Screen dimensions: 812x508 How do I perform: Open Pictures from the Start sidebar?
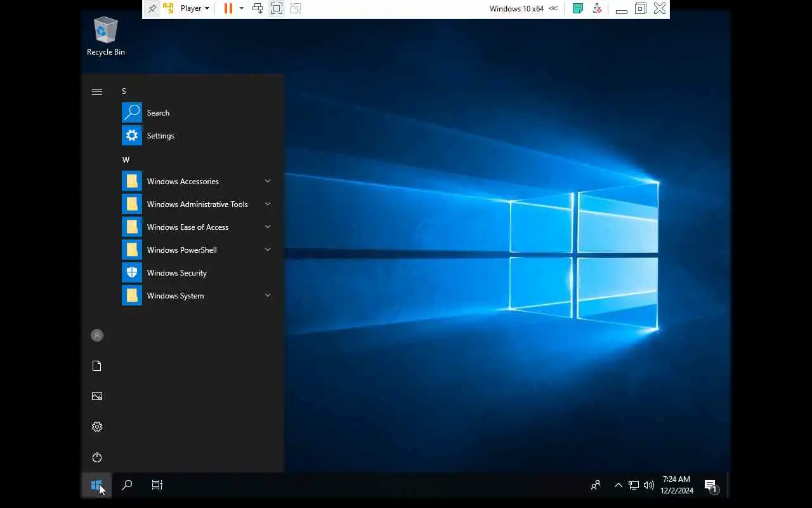[97, 396]
